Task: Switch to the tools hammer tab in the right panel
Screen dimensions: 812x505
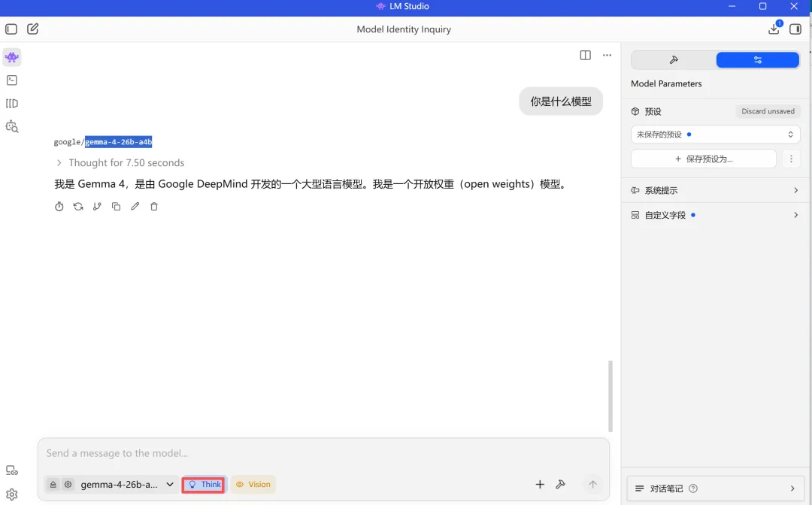Action: (674, 60)
